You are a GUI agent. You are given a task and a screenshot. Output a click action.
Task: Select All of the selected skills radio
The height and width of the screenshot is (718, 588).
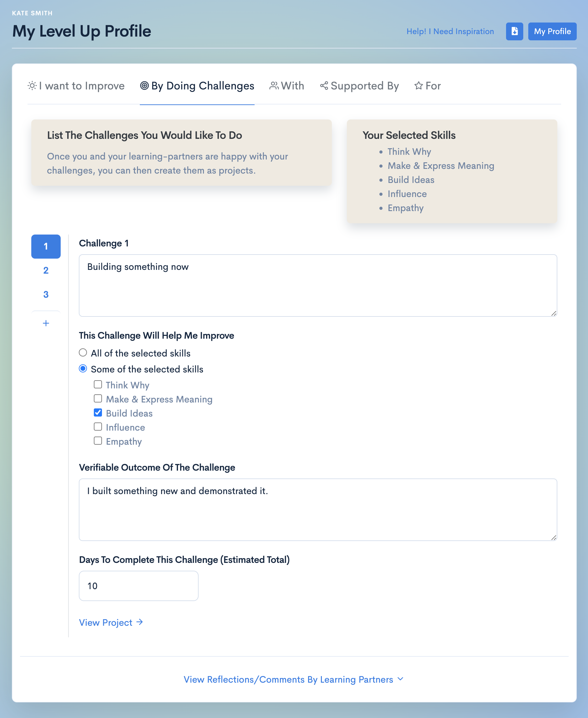[x=83, y=352]
